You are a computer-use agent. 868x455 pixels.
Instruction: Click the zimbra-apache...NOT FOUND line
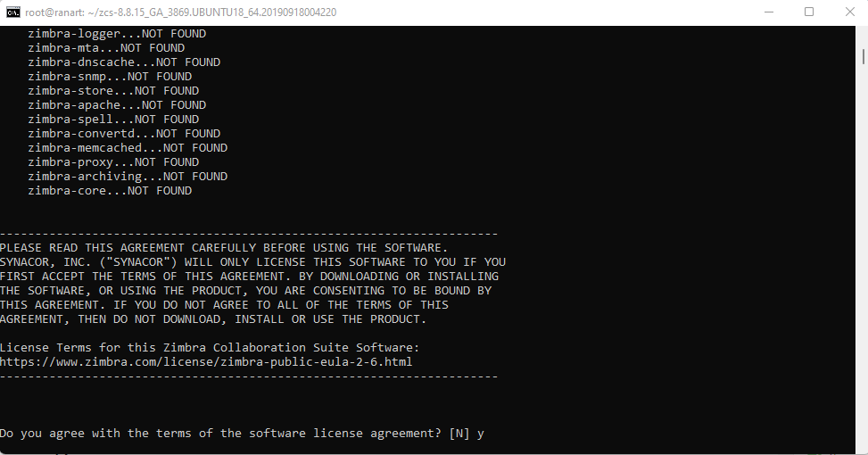coord(117,105)
